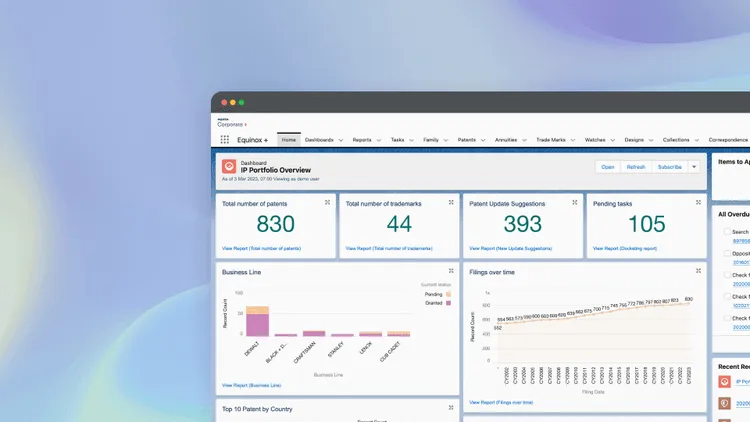Open the dropdown arrow beside Subscribe
The image size is (750, 422).
(x=694, y=167)
